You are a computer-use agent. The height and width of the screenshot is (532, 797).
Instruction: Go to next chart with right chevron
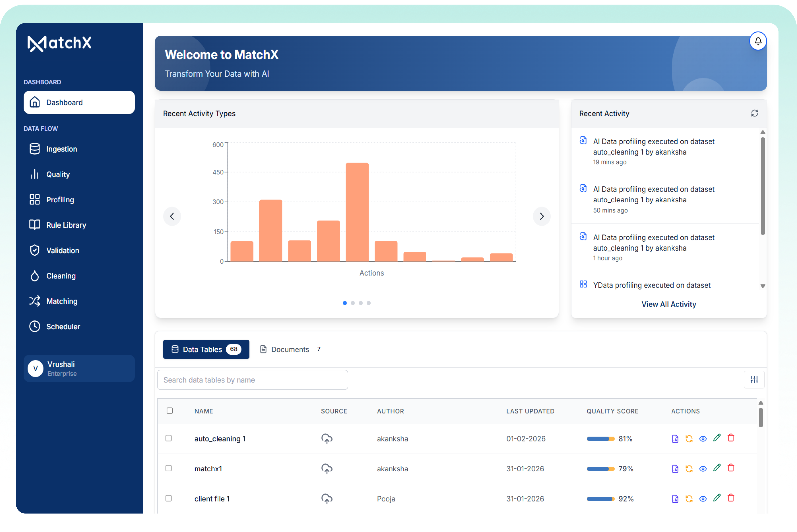pos(541,216)
